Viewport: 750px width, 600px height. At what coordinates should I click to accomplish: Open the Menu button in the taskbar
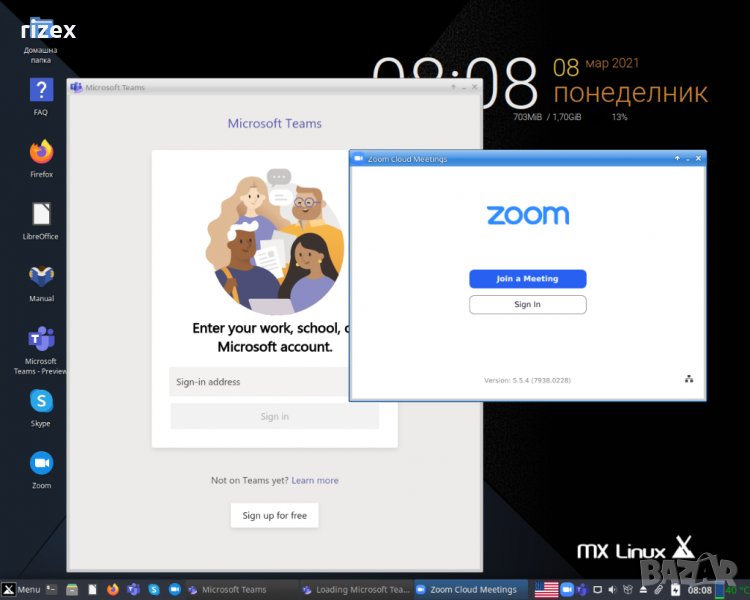coord(21,590)
